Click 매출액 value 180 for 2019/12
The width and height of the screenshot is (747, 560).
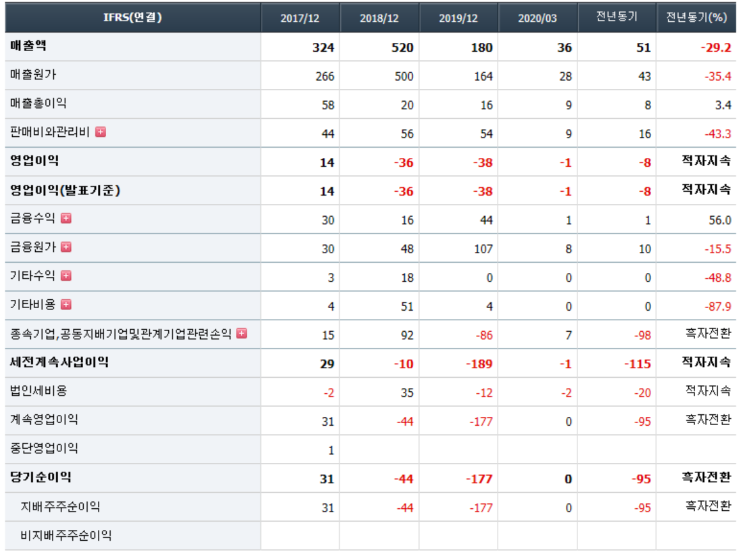482,47
